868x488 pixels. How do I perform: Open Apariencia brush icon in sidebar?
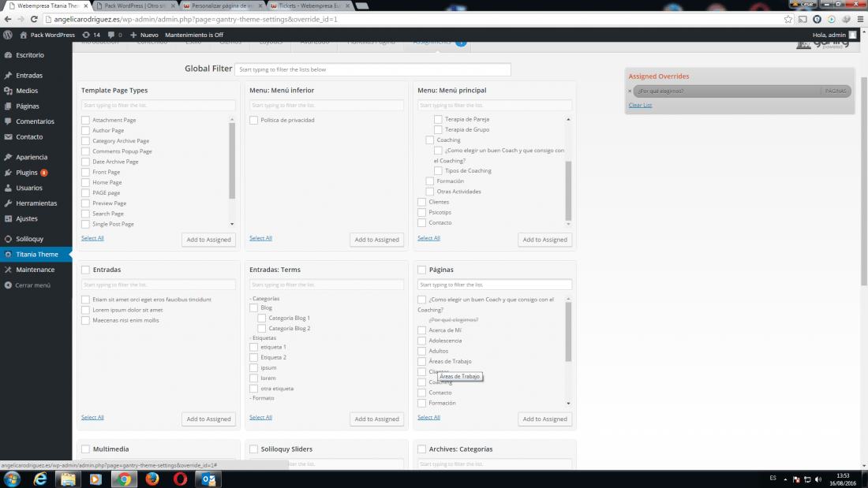[8, 157]
